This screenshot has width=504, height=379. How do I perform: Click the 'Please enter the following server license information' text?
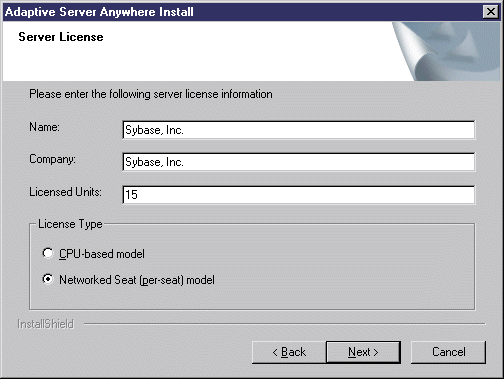click(x=151, y=94)
